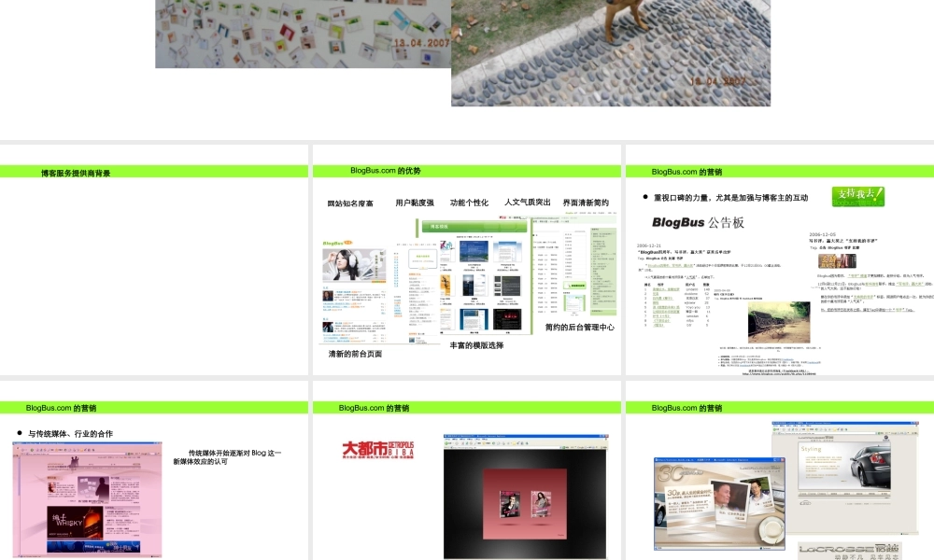Click the BlogBus 公告板 heading
Screen dimensions: 934x560
(x=698, y=222)
